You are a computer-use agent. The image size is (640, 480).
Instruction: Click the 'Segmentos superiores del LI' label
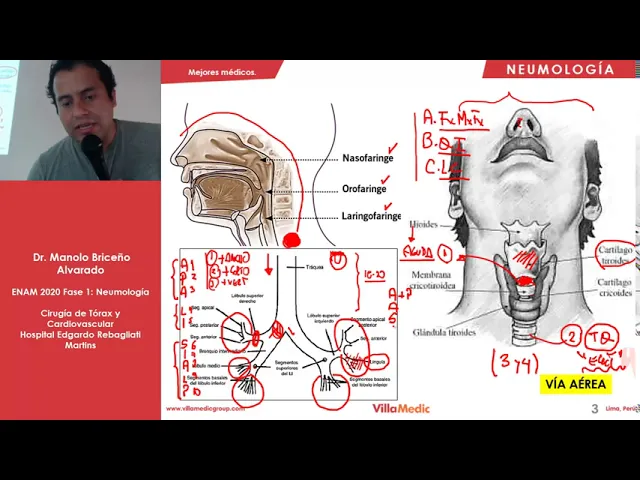point(287,368)
